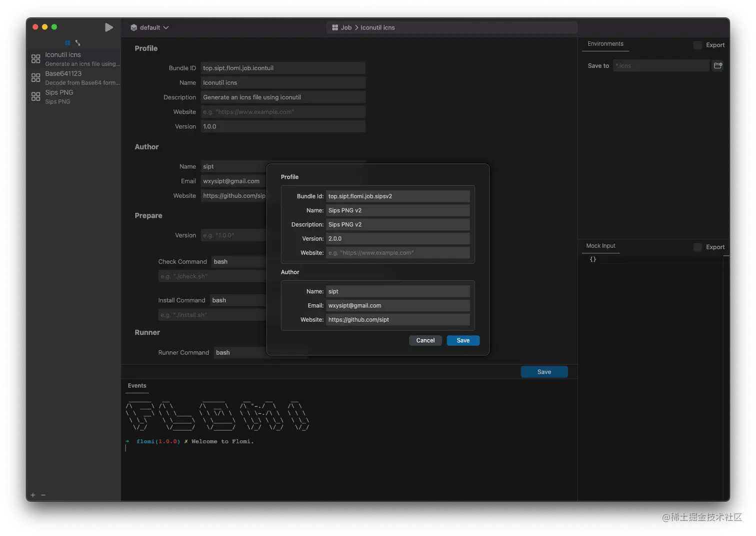Edit the dialog Description field
This screenshot has width=756, height=536.
click(398, 225)
